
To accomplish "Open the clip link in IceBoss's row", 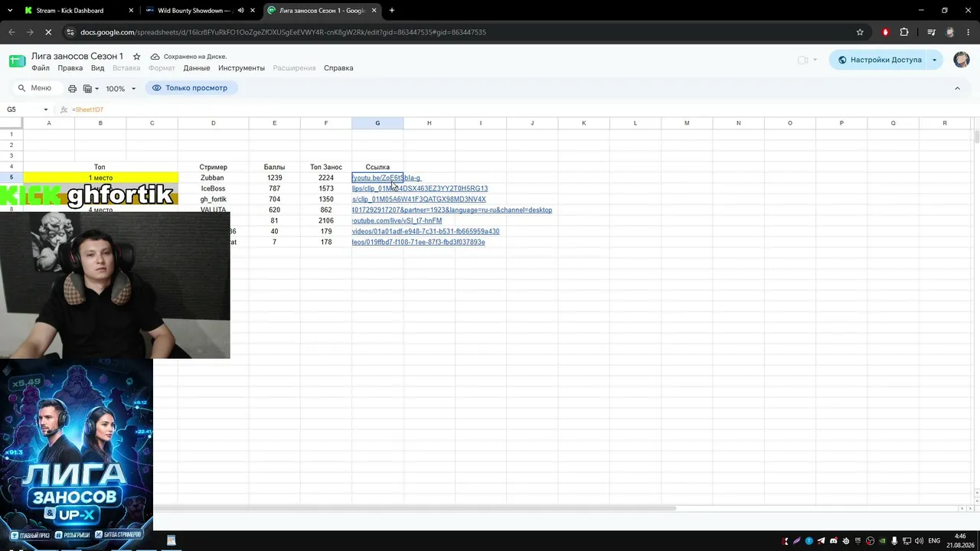I will coord(420,189).
